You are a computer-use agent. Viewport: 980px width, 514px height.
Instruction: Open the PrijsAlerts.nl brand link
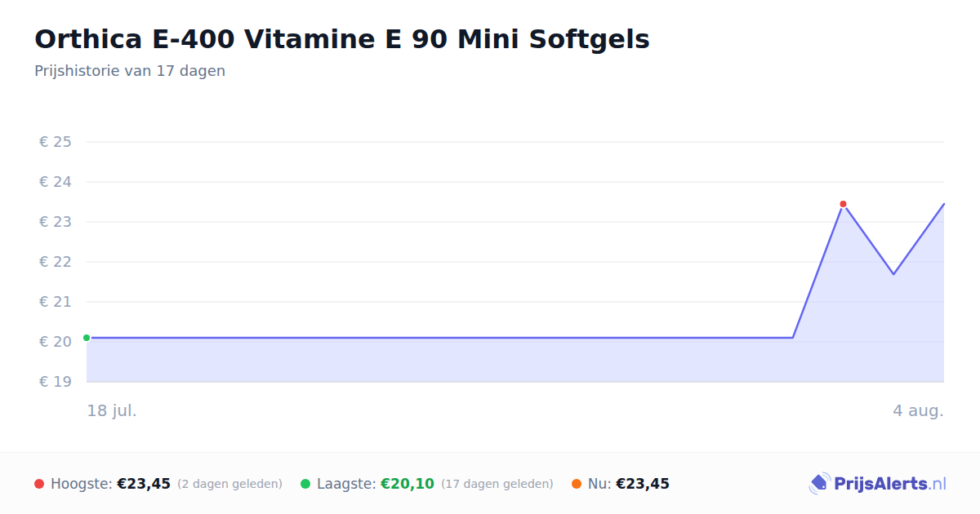click(877, 484)
